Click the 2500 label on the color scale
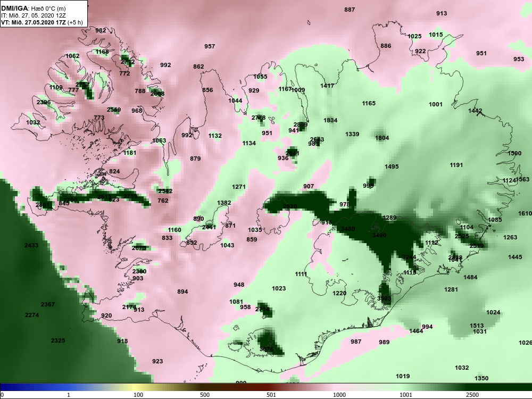 (x=472, y=395)
